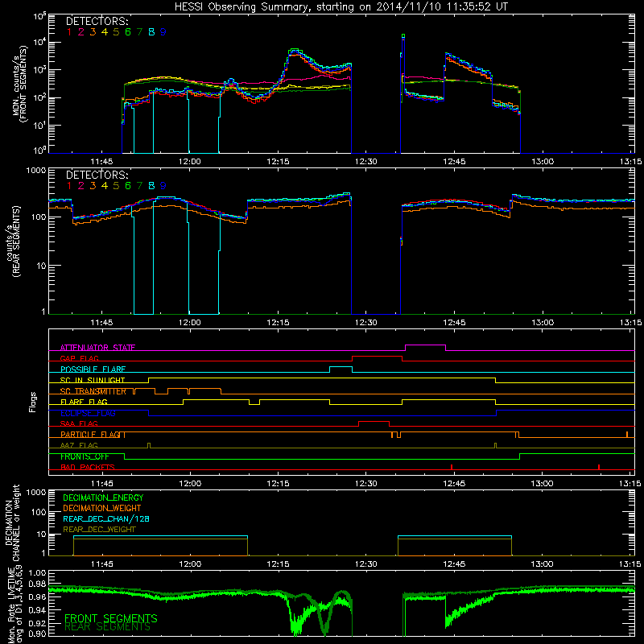
Task: Click the SC_IN_SUNLIGHT flag label
Action: point(93,380)
